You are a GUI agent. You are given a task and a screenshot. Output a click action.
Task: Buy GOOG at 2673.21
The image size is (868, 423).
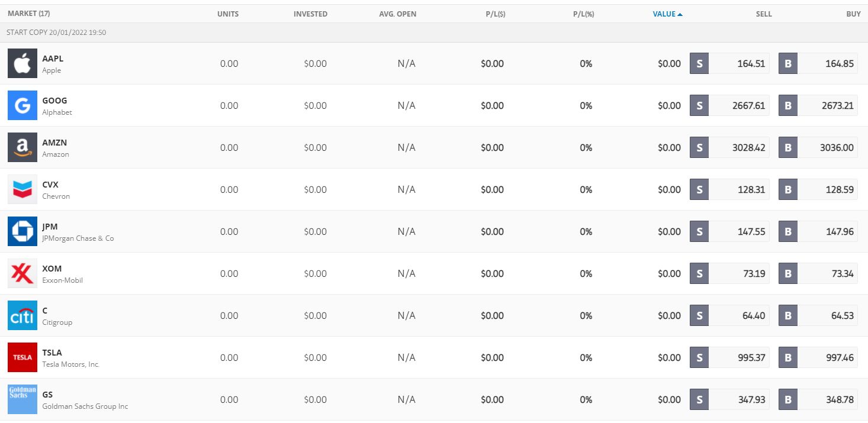[x=818, y=105]
